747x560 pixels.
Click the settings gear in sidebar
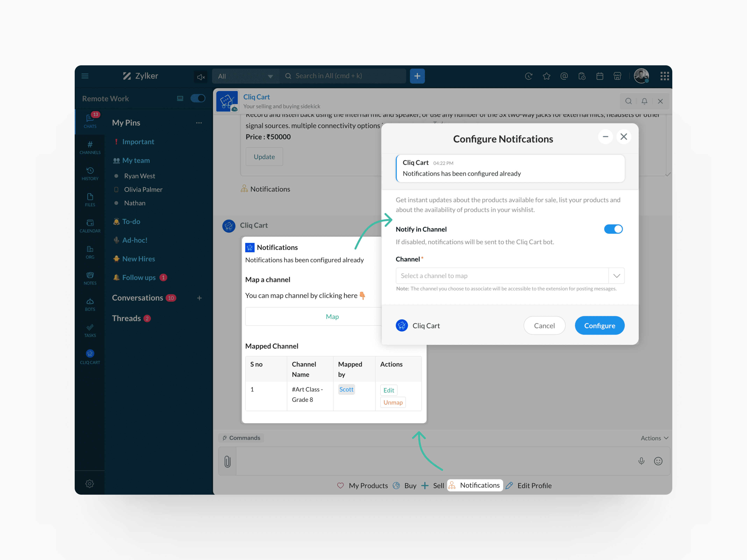(x=89, y=483)
